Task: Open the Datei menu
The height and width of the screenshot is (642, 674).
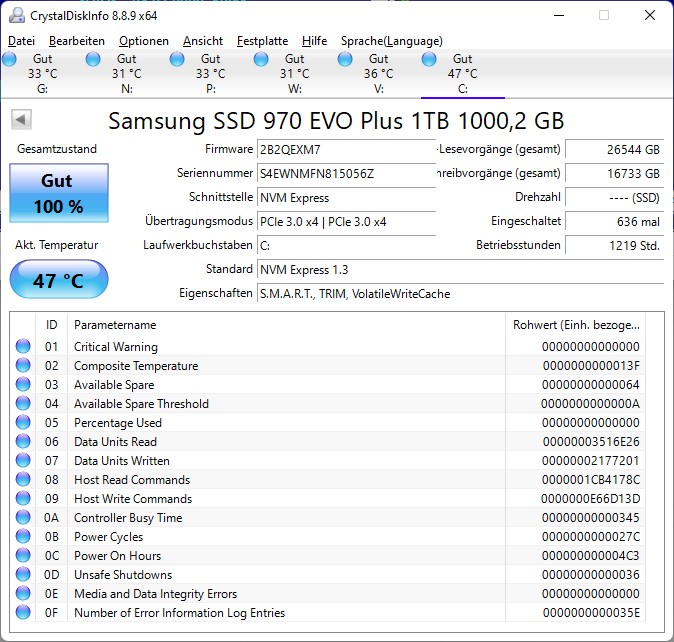Action: click(x=21, y=41)
